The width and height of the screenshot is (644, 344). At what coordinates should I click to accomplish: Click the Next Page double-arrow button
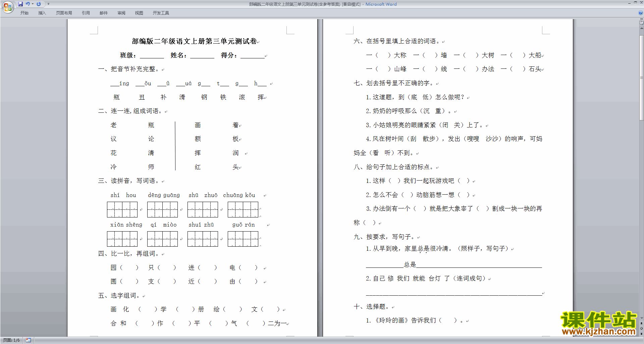[642, 334]
